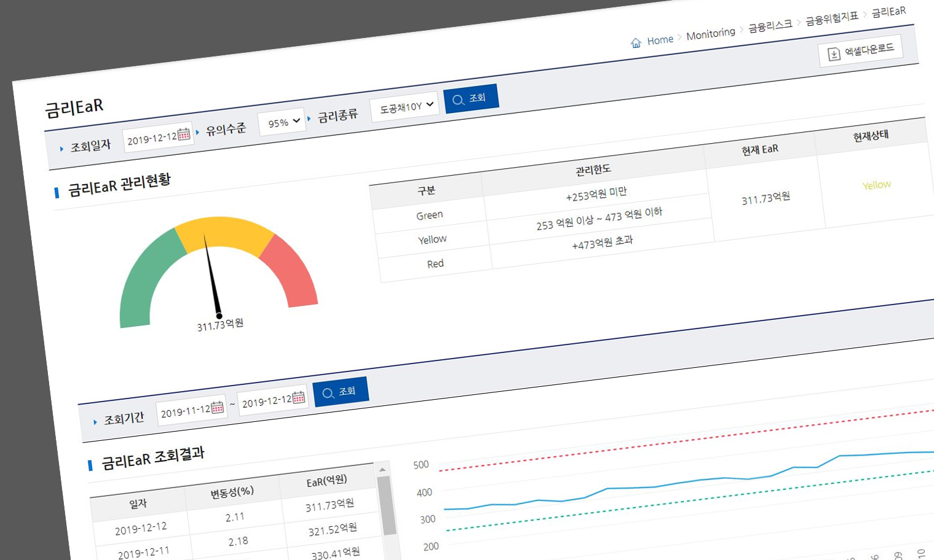Click the 현재상태 column header
Image resolution: width=934 pixels, height=560 pixels.
pyautogui.click(x=871, y=136)
